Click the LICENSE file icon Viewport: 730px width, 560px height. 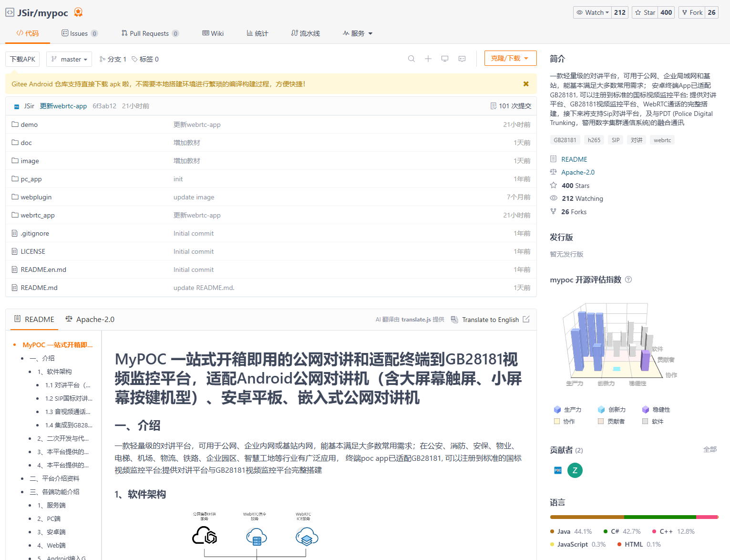[15, 251]
